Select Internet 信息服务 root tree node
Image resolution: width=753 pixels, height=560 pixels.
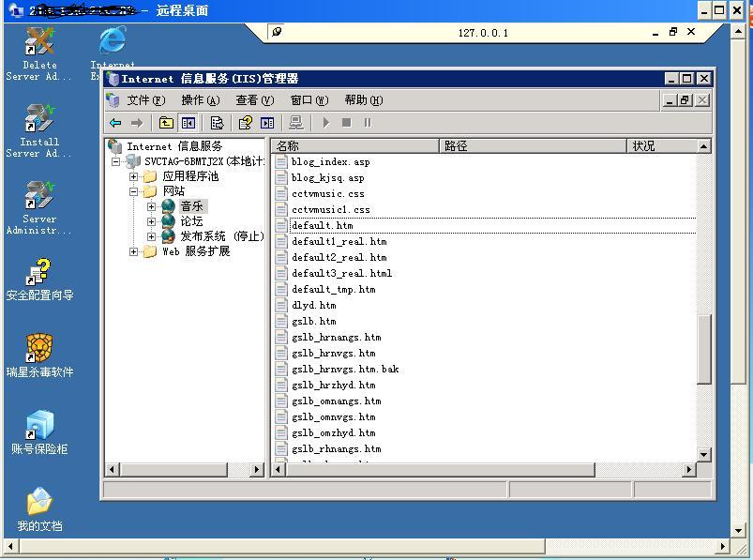174,146
